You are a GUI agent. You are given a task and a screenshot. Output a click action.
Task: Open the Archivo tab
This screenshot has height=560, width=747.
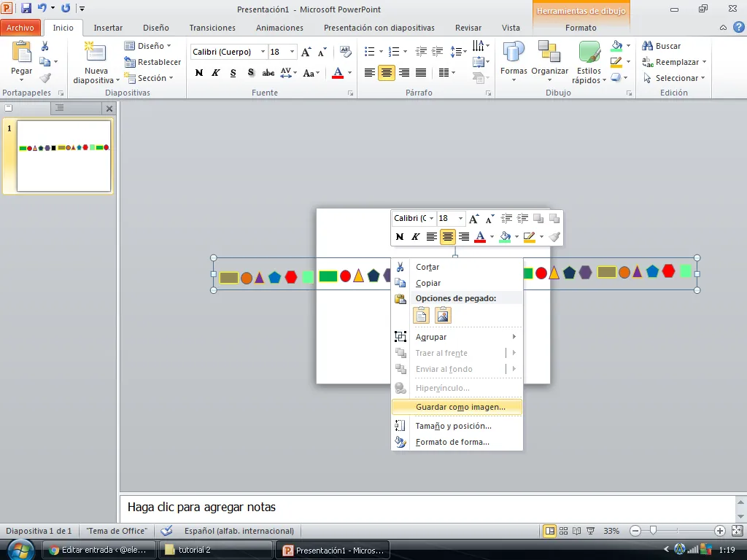click(x=20, y=28)
